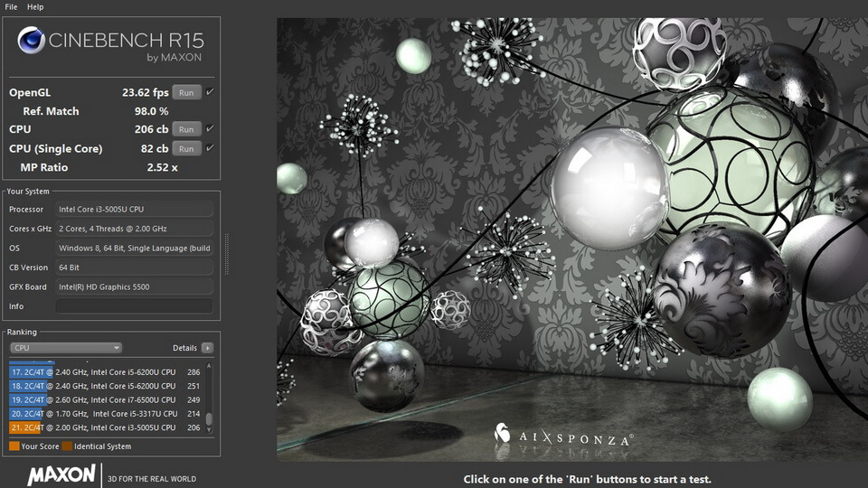Image resolution: width=868 pixels, height=488 pixels.
Task: Click the Cores x GHz field
Action: coord(135,229)
